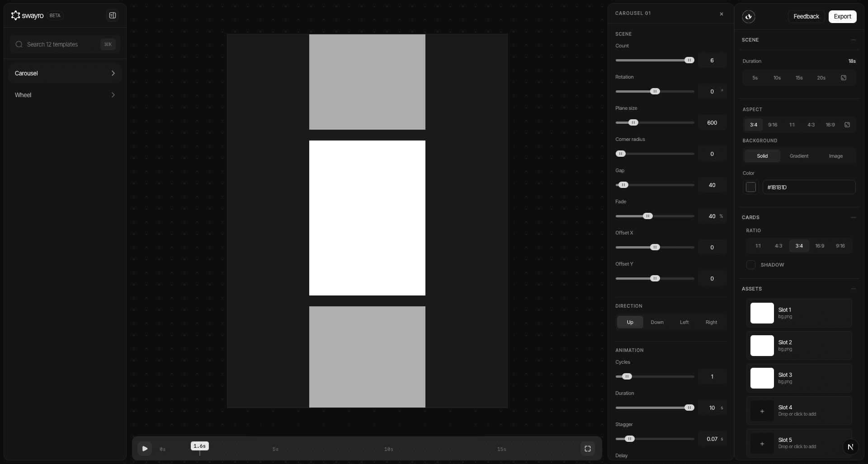Select 1:1 scene aspect
The width and height of the screenshot is (868, 464).
point(792,125)
